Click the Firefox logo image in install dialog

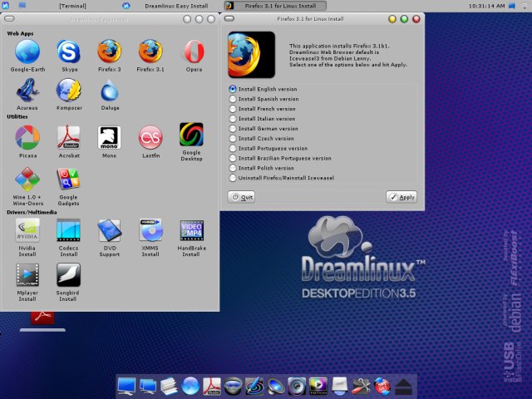pos(251,55)
